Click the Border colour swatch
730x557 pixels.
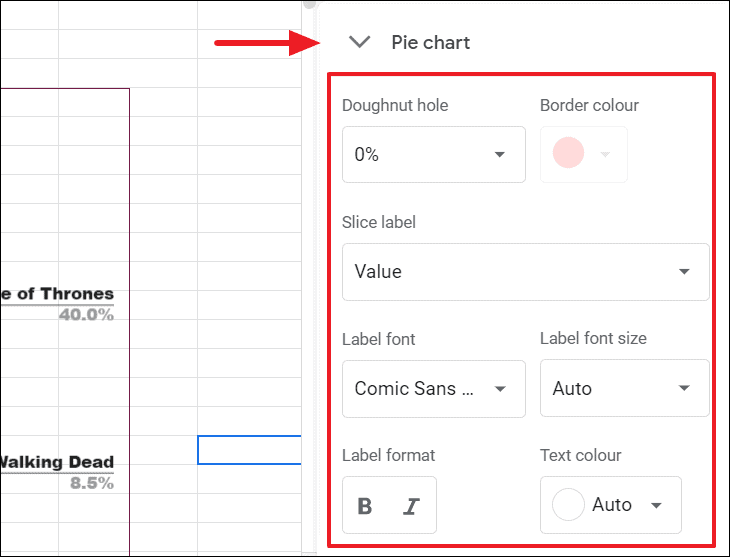(x=568, y=154)
